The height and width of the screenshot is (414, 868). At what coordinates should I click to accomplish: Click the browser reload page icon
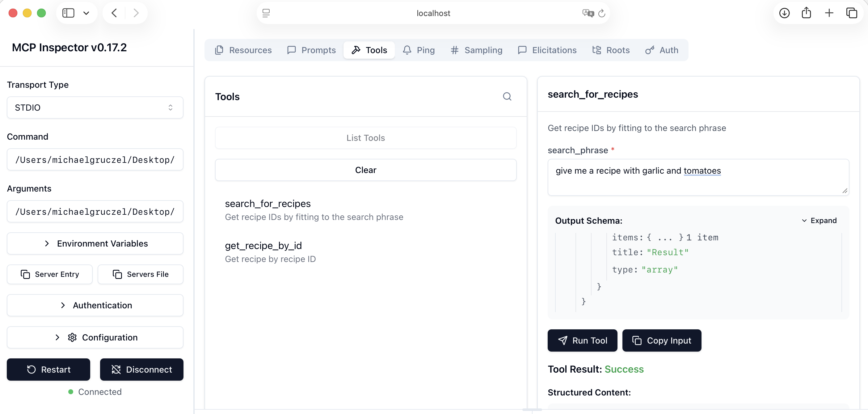601,13
